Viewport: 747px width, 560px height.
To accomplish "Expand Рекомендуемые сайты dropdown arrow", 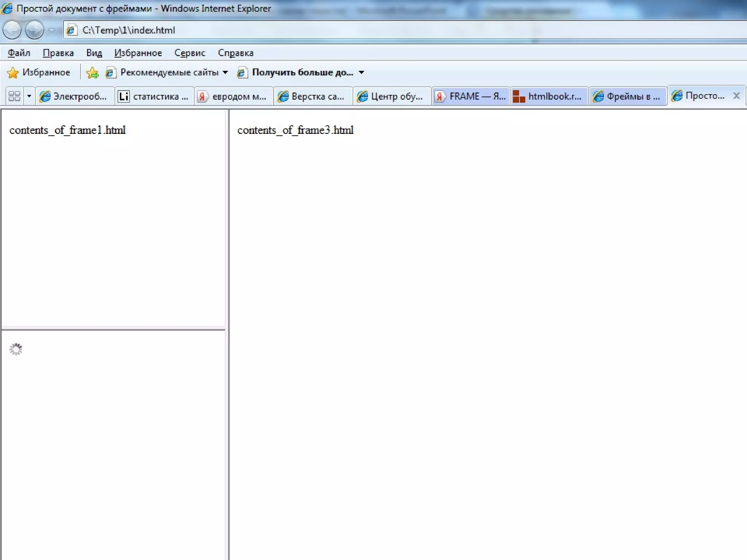I will tap(225, 73).
